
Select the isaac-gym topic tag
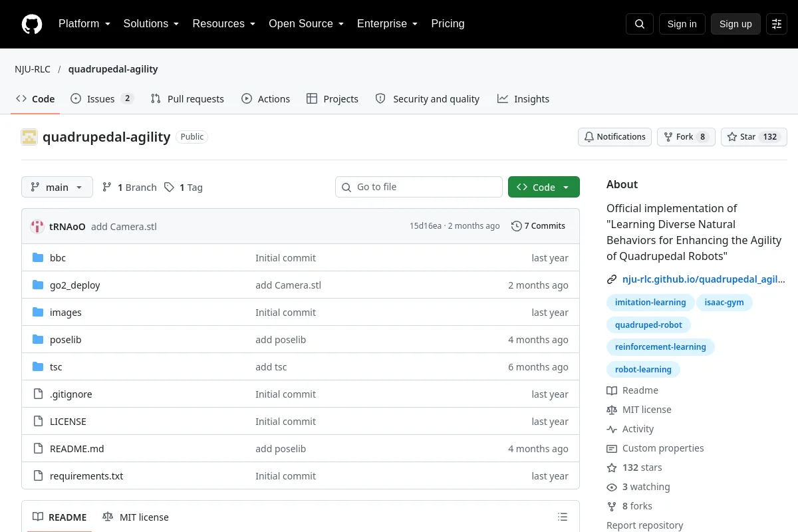(725, 303)
